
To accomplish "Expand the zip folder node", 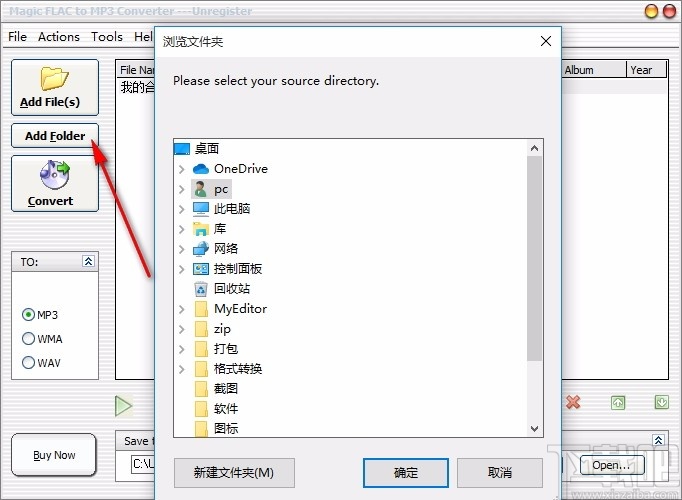I will pyautogui.click(x=182, y=329).
